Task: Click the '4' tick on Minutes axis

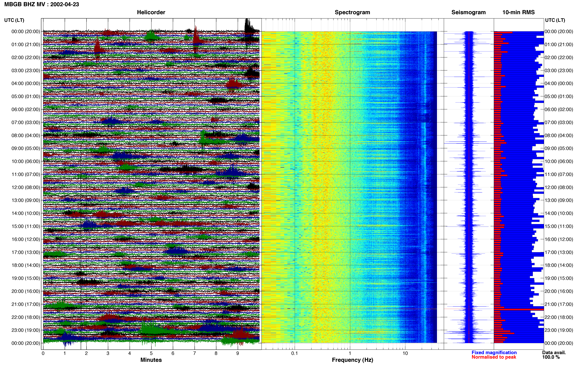Action: pyautogui.click(x=130, y=353)
